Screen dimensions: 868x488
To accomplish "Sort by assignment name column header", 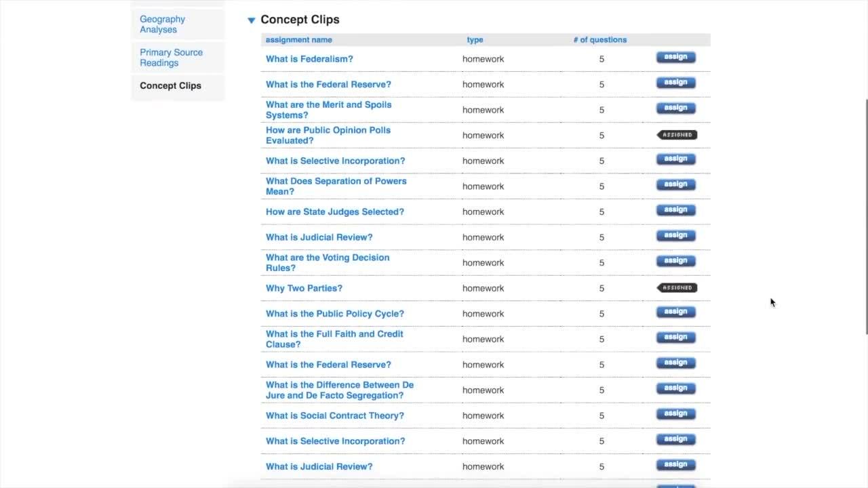I will coord(298,40).
